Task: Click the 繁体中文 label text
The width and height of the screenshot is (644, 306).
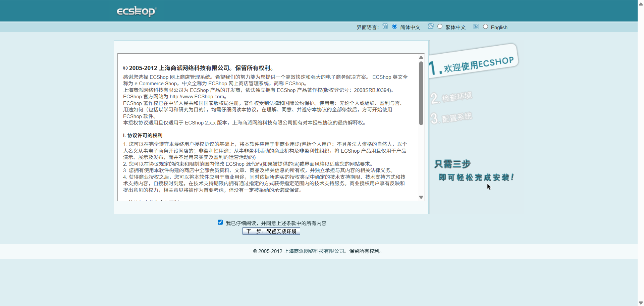Action: (455, 27)
